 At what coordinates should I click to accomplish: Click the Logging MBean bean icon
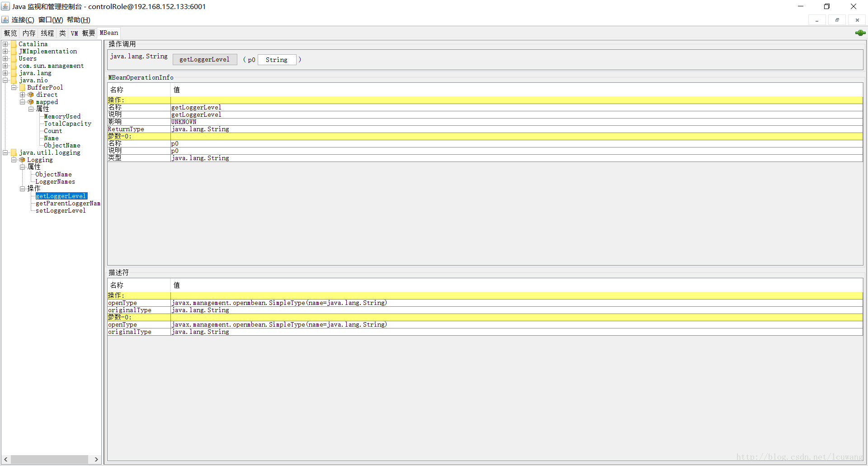click(22, 160)
